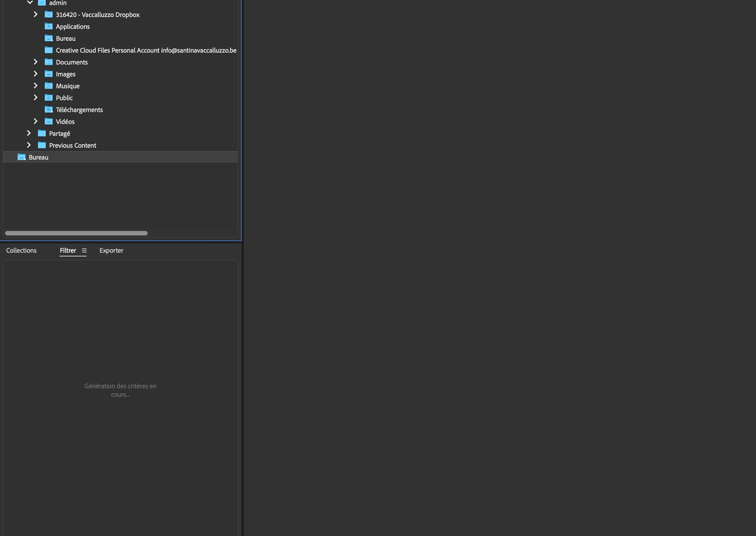The image size is (756, 536).
Task: Select the Filtrer tab
Action: pyautogui.click(x=68, y=250)
